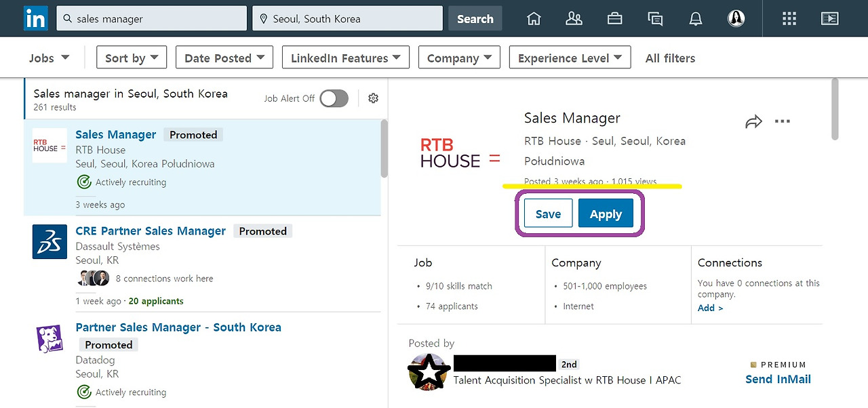868x408 pixels.
Task: Click the '261 results' text
Action: pos(55,107)
